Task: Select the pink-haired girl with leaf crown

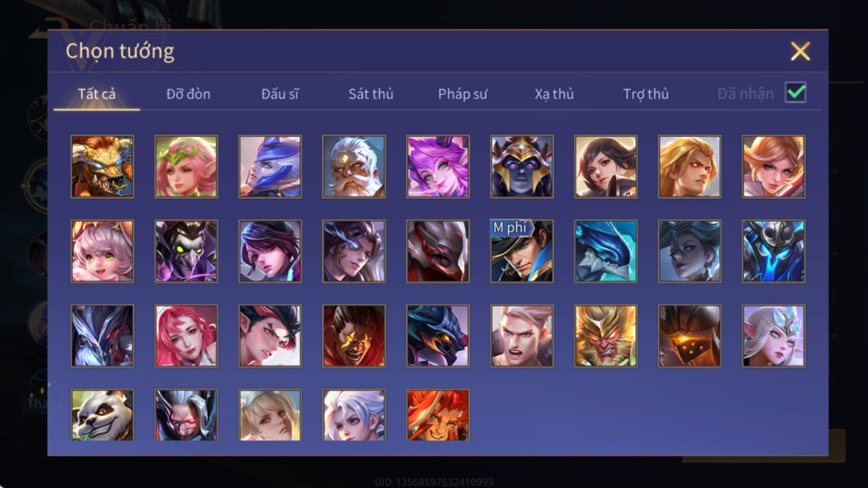Action: [186, 167]
